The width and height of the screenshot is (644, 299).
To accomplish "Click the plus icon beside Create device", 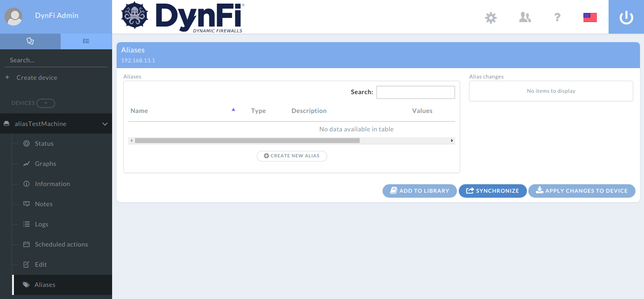I will (x=7, y=78).
